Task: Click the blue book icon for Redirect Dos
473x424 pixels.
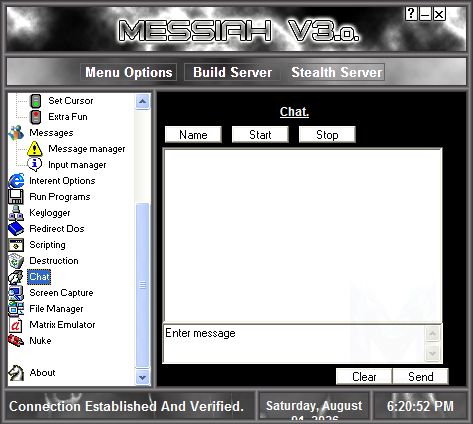Action: 16,229
